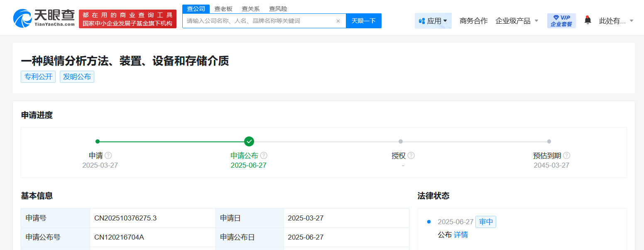Switch to the 查关系 tab
Screen dimensions: 644x250
coord(251,9)
